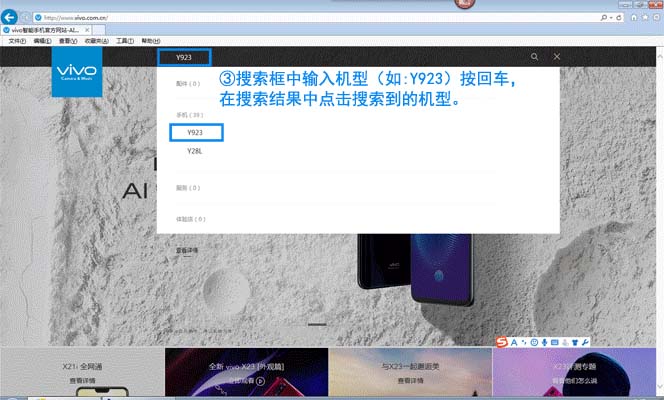The image size is (664, 400).
Task: Select Y28L in the search results
Action: click(195, 151)
